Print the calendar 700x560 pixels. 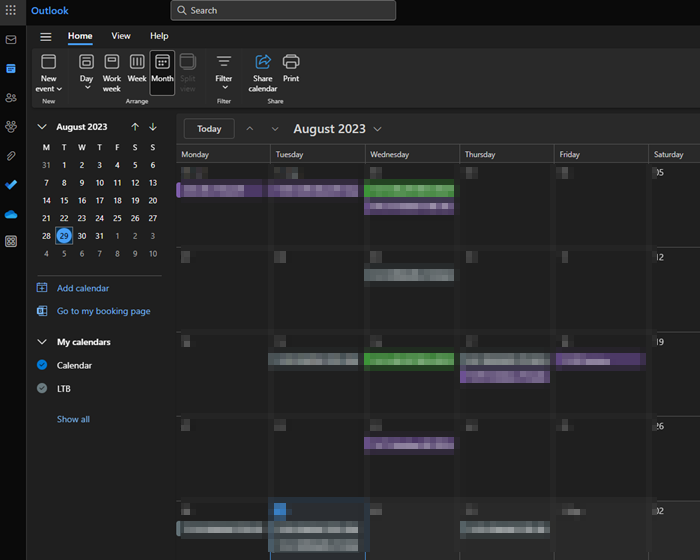click(x=291, y=68)
